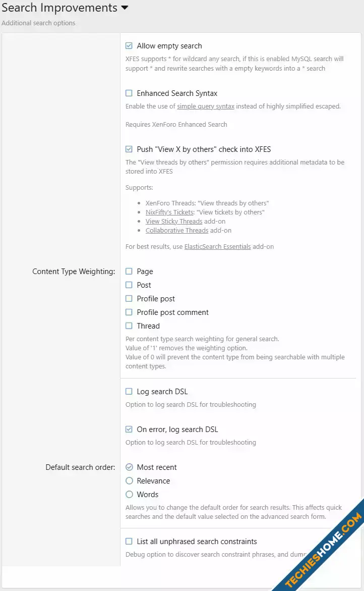This screenshot has width=364, height=591.
Task: Select Relevance as default search order
Action: click(x=129, y=480)
